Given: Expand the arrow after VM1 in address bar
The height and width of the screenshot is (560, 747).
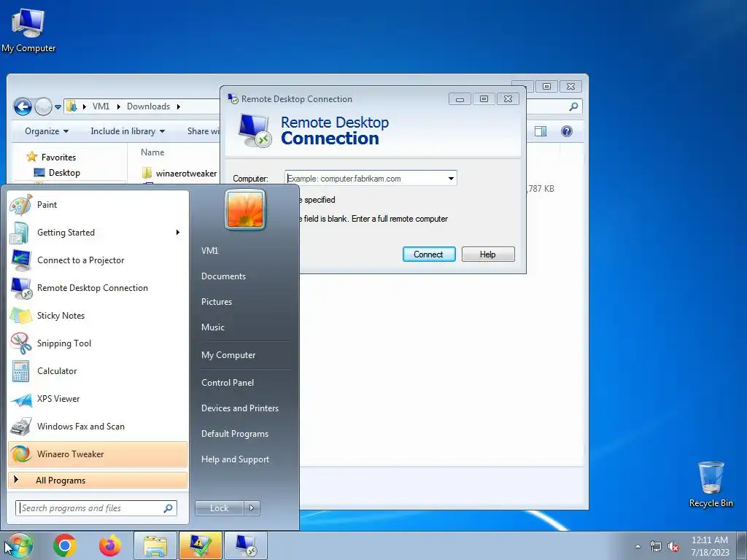Looking at the screenshot, I should click(x=118, y=106).
